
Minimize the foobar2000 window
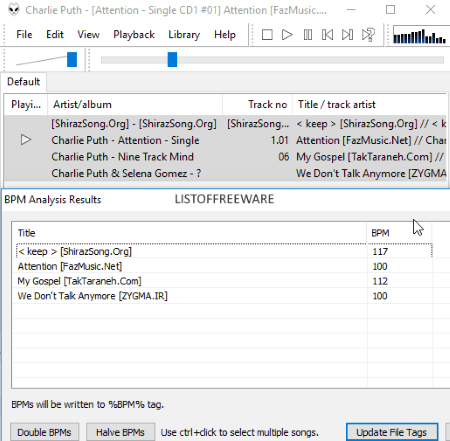click(351, 10)
